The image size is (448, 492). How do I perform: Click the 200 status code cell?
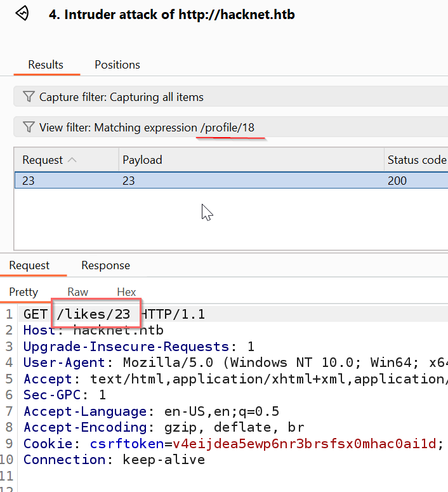[x=397, y=181]
